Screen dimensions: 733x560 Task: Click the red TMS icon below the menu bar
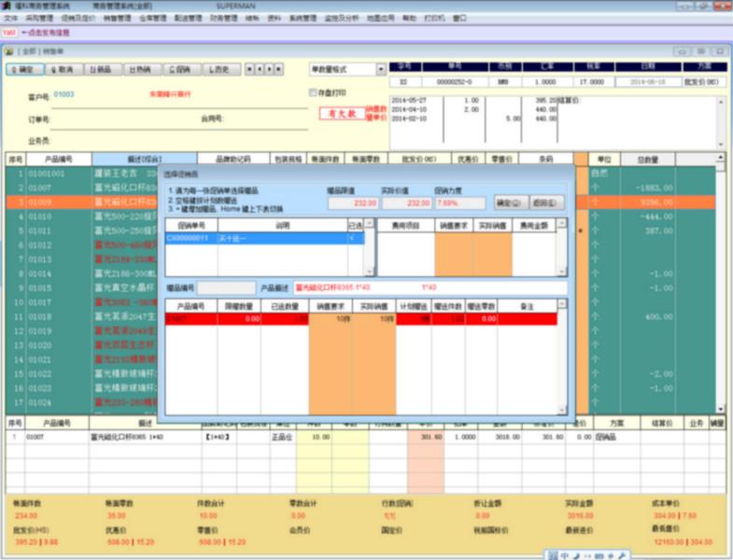click(x=9, y=33)
